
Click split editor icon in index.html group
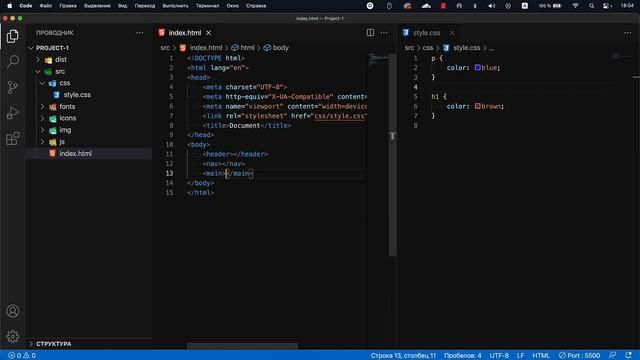370,33
